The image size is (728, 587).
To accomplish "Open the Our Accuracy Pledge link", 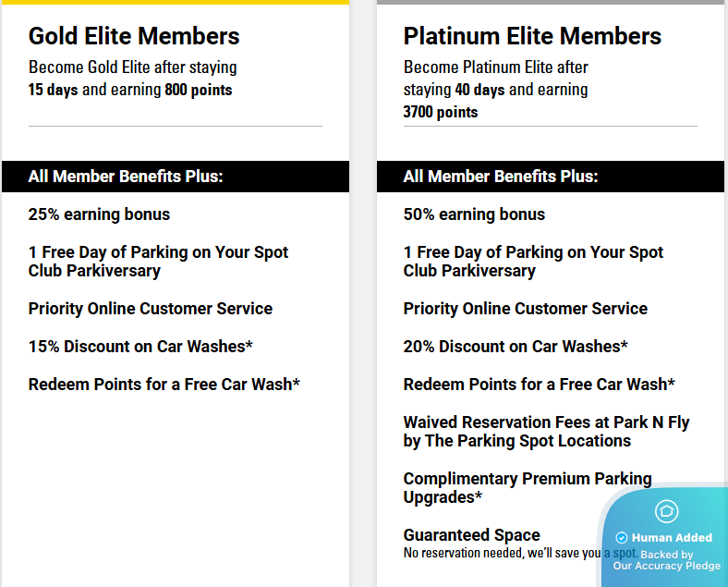I will tap(667, 566).
